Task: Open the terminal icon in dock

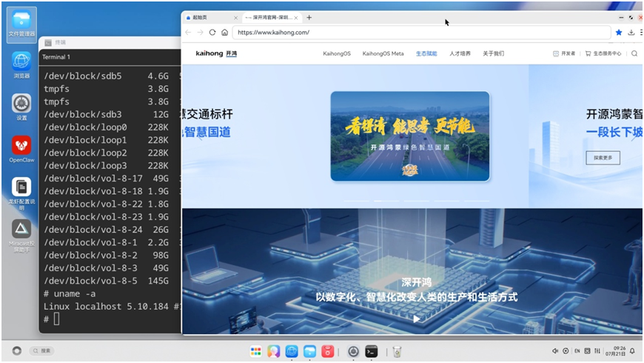Action: (x=372, y=351)
